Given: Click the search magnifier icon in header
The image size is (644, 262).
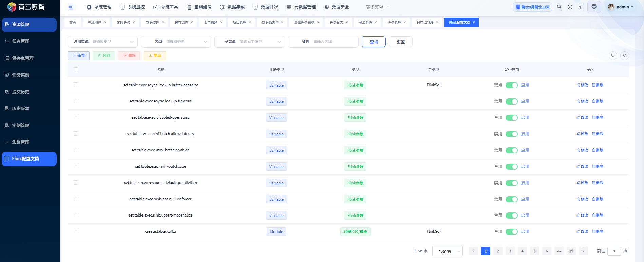Looking at the screenshot, I should coord(559,7).
